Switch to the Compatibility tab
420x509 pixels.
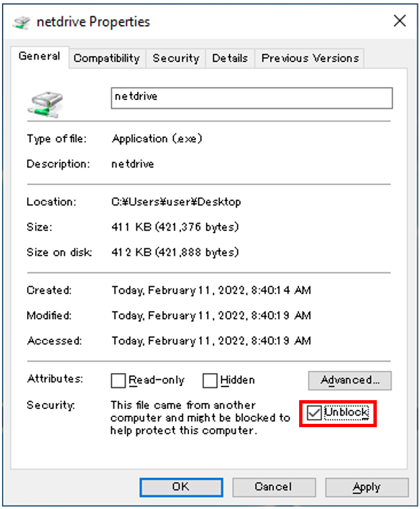click(x=107, y=58)
